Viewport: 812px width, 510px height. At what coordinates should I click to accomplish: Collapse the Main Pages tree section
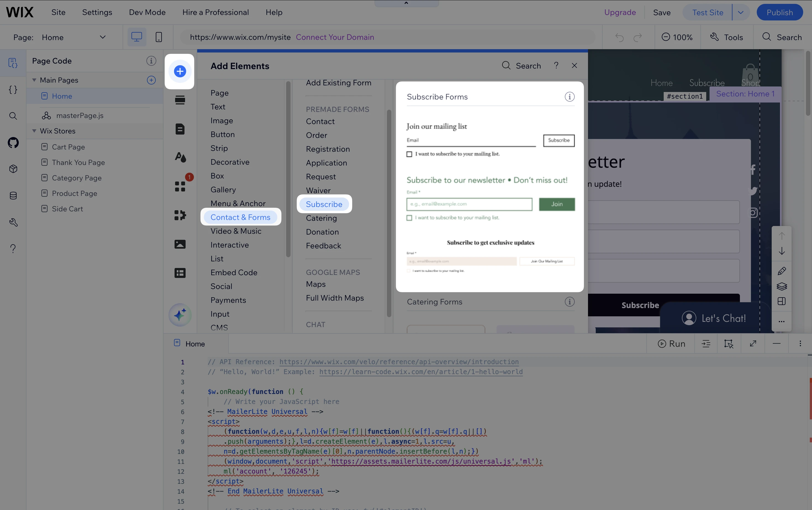35,80
